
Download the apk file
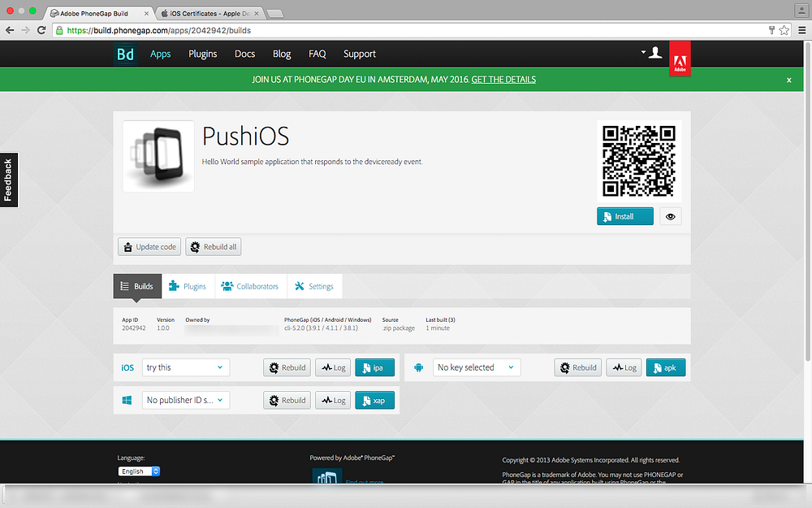point(666,367)
